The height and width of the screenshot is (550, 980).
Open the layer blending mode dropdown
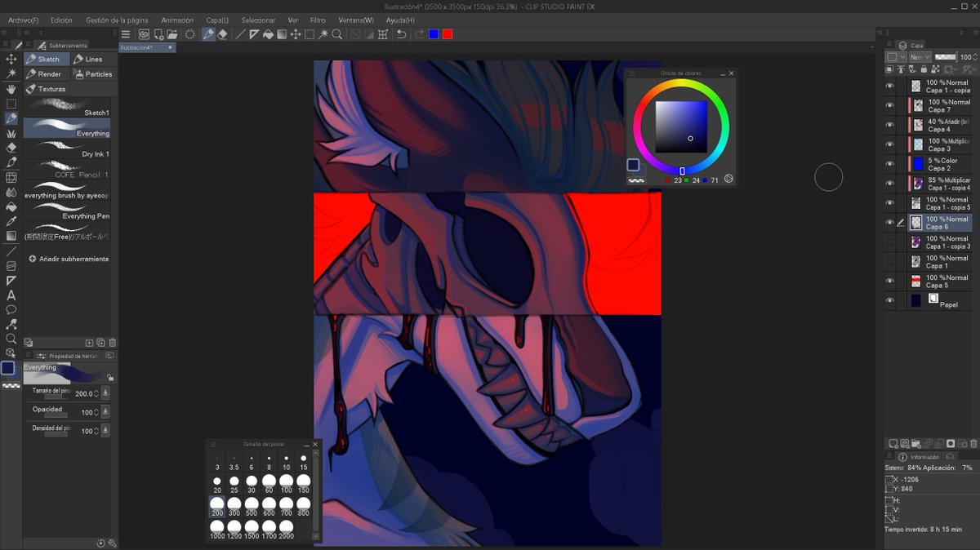(920, 57)
